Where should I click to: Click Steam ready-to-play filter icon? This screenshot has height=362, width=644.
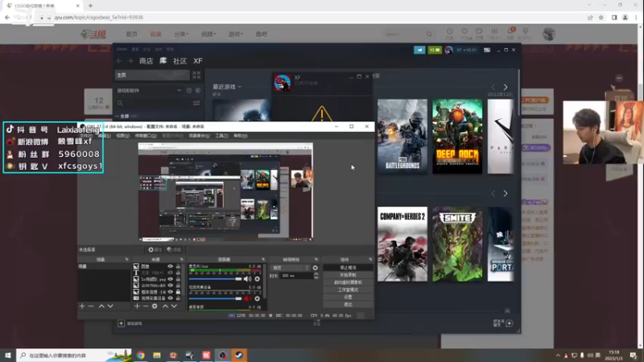point(198,90)
